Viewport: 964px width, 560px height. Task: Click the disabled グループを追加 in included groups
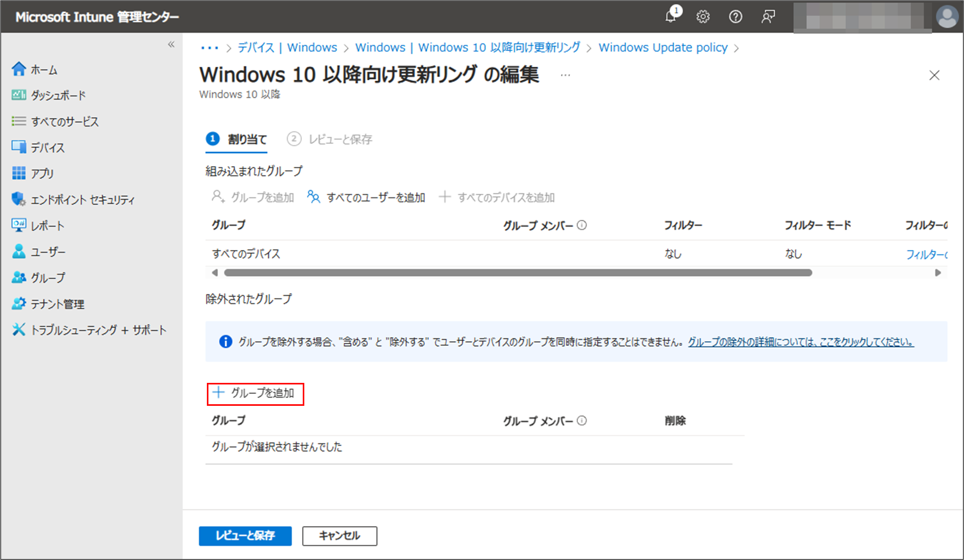[253, 197]
